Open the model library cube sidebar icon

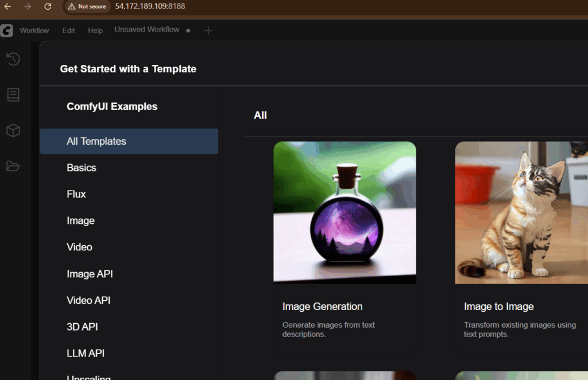(x=13, y=130)
